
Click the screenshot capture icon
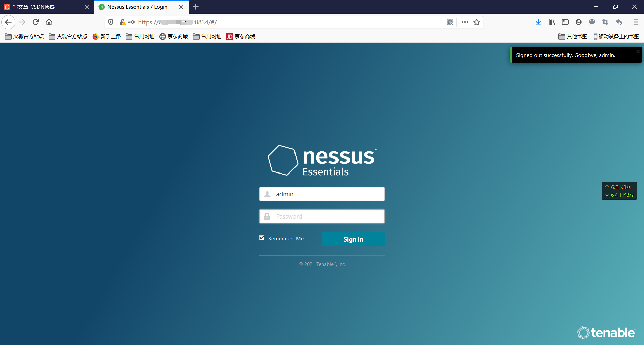coord(605,22)
